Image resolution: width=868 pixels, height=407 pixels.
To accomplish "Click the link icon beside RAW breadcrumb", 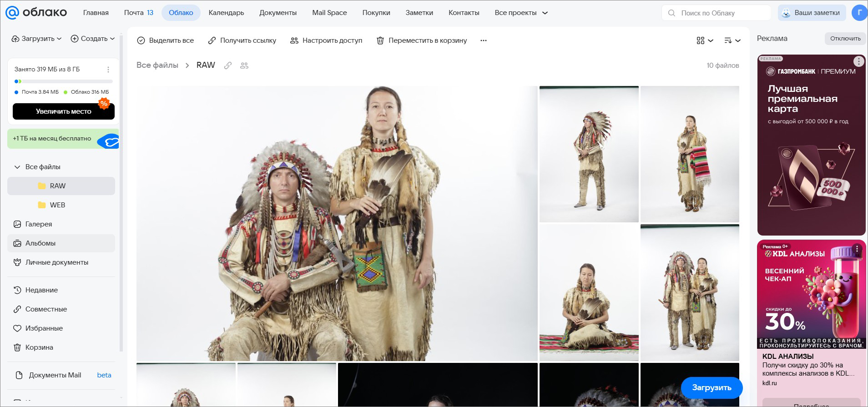I will [228, 65].
